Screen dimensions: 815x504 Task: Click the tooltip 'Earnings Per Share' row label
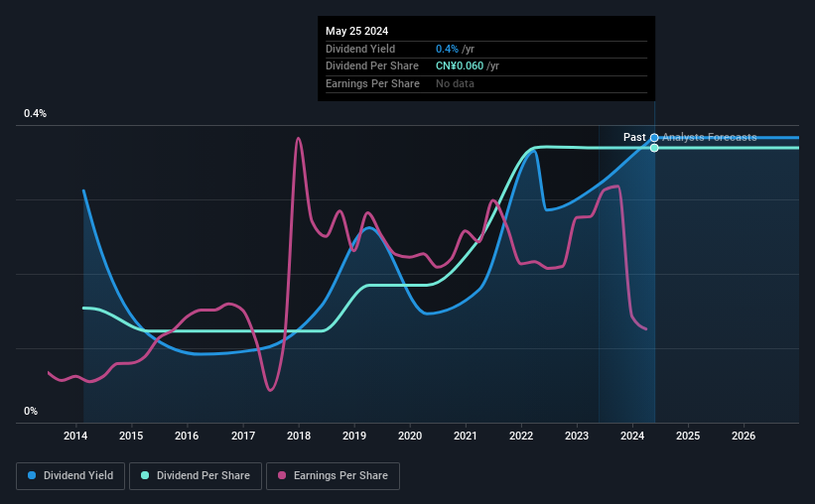[372, 83]
